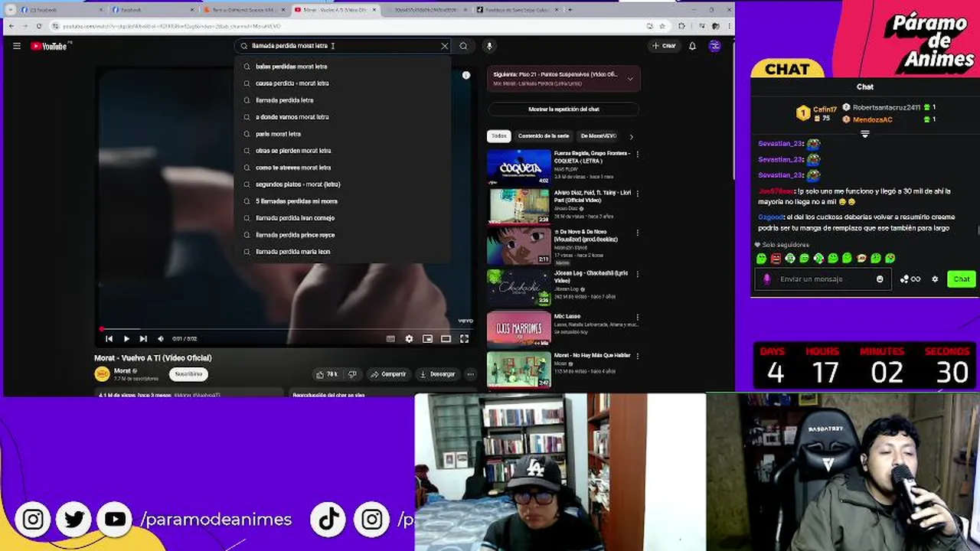
Task: Choose suggestion 'otras se pierden morat letra'
Action: click(343, 151)
